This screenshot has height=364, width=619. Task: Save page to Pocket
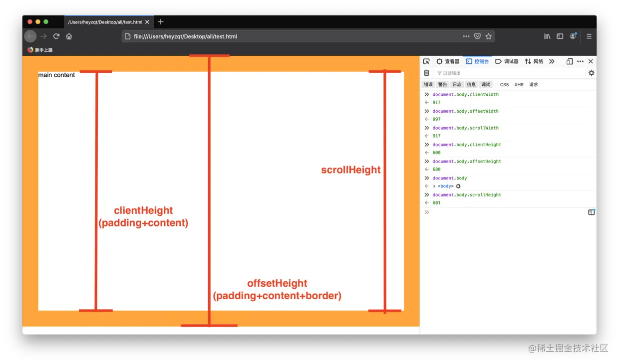pyautogui.click(x=478, y=36)
